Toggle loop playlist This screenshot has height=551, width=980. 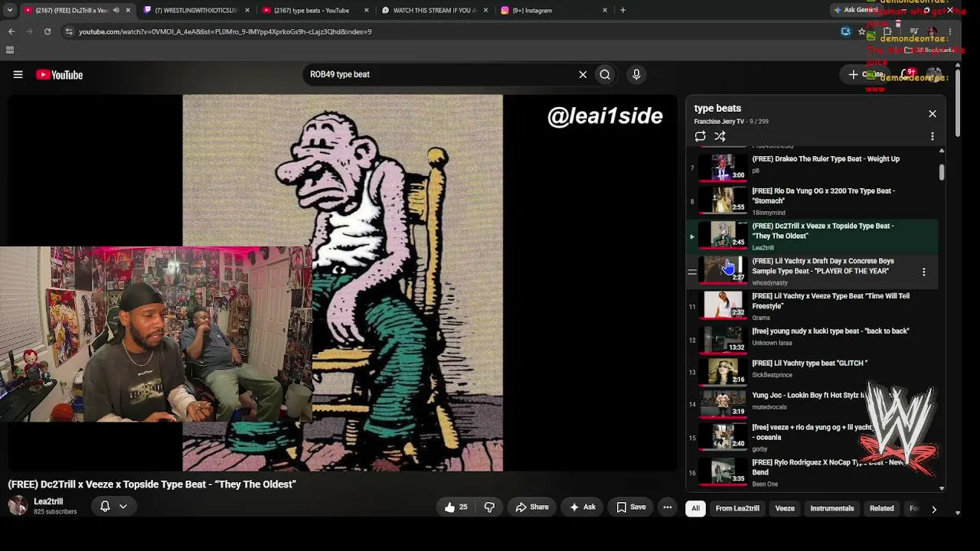click(x=700, y=136)
